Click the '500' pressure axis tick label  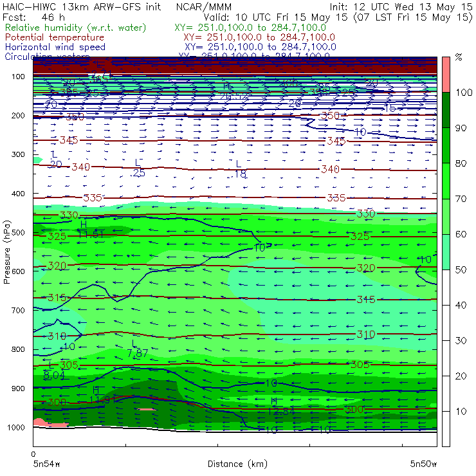point(18,233)
